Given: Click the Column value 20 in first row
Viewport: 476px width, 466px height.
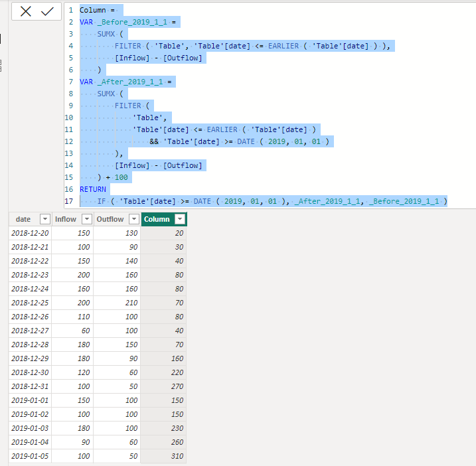Looking at the screenshot, I should pyautogui.click(x=163, y=233).
